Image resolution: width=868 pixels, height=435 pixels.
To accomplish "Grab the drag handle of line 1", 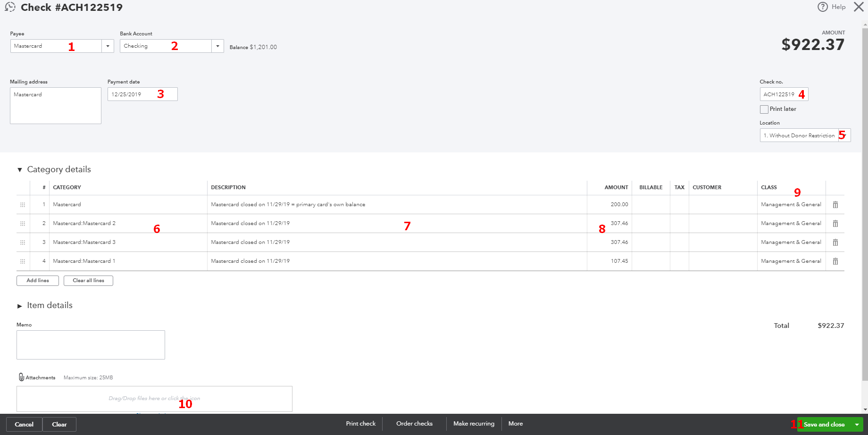I will pyautogui.click(x=23, y=205).
